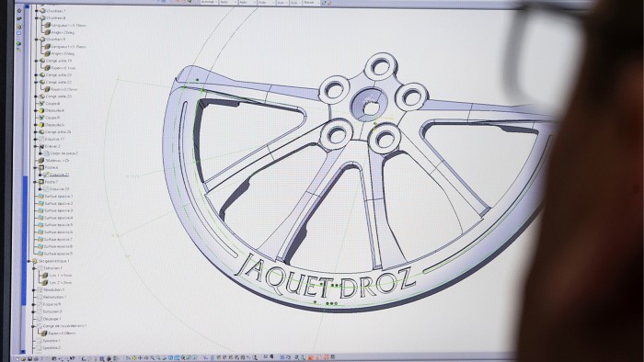Viewport: 644px width, 362px height.
Task: Click the Save icon in bottom toolbar
Action: 30,358
